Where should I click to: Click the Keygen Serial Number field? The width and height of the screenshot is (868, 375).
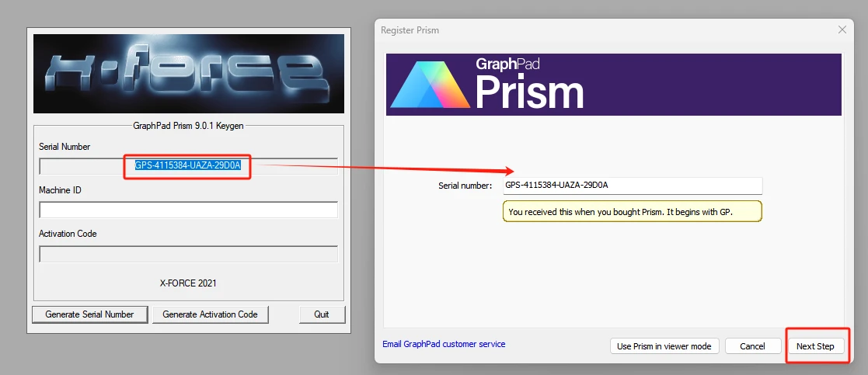(x=188, y=166)
